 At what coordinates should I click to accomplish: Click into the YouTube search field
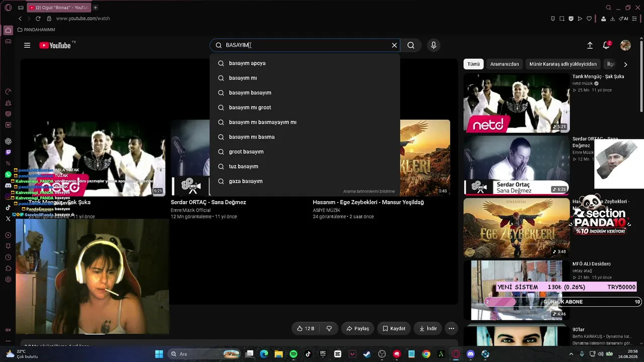[305, 45]
